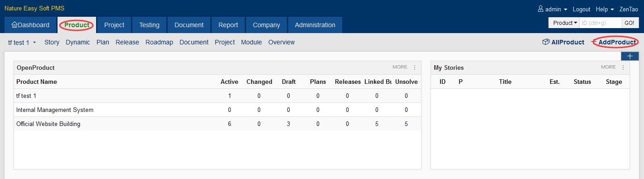This screenshot has height=179, width=644.
Task: Expand the tf test 1 product switcher
Action: tap(22, 42)
